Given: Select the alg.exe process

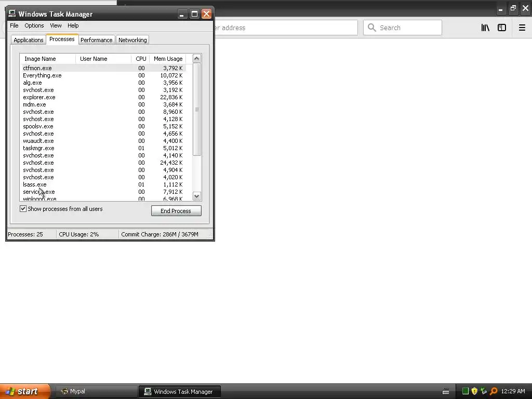Looking at the screenshot, I should click(103, 83).
